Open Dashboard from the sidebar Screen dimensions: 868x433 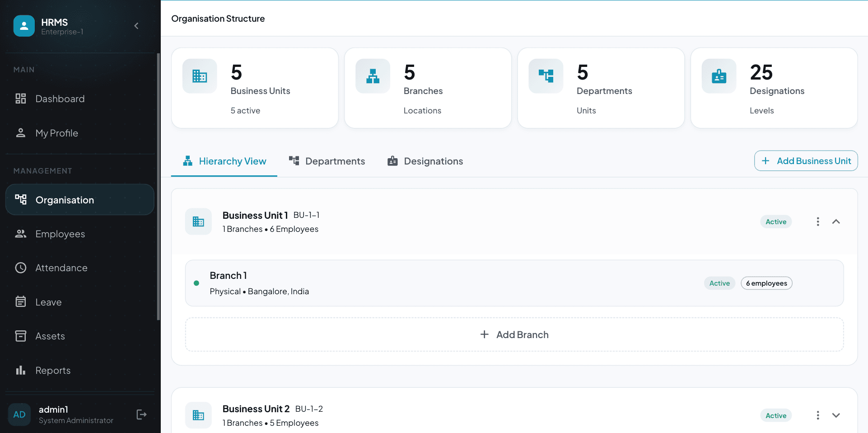pos(80,99)
